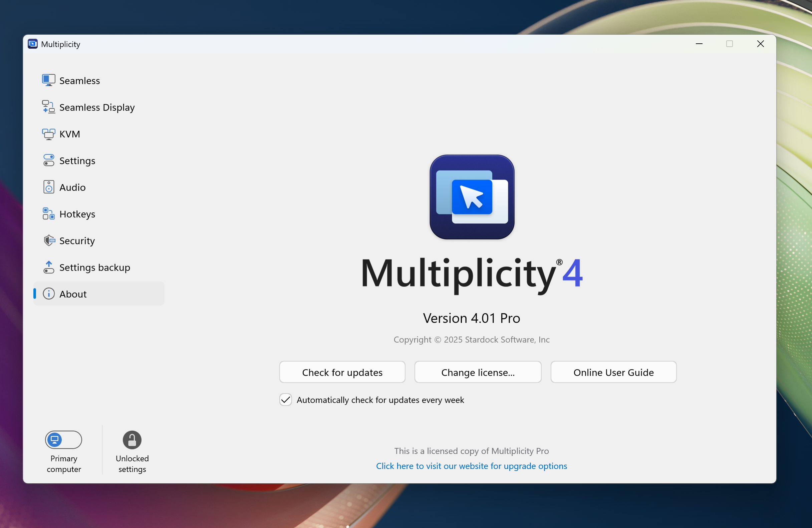The image size is (812, 528).
Task: Open the Seamless Display page
Action: 98,107
